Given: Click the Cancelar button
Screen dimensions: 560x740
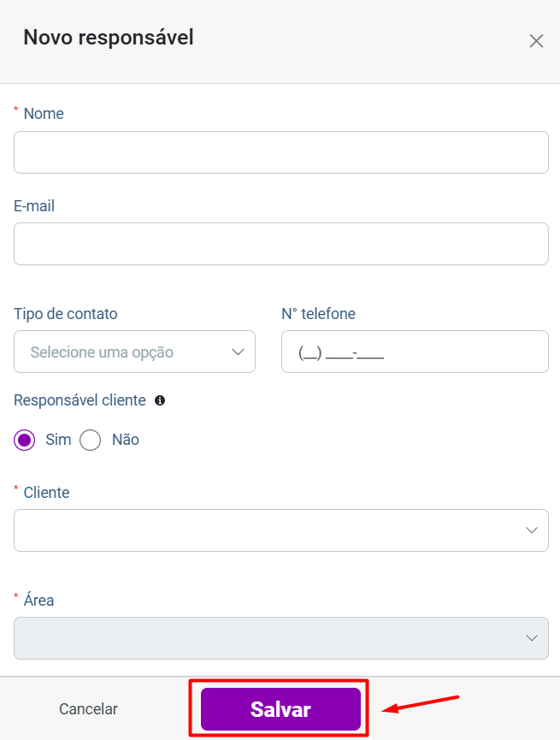Looking at the screenshot, I should click(x=88, y=709).
